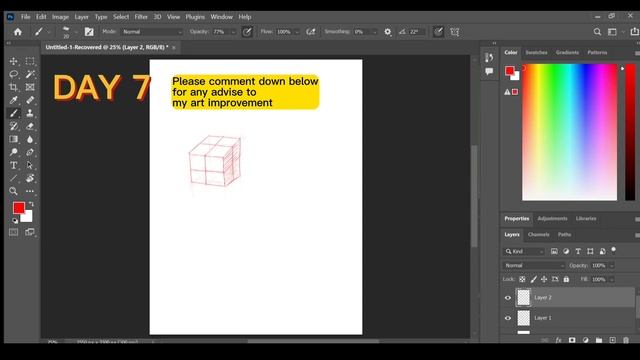Select the Line tool
Screen dimensions: 640x360
coord(13,178)
